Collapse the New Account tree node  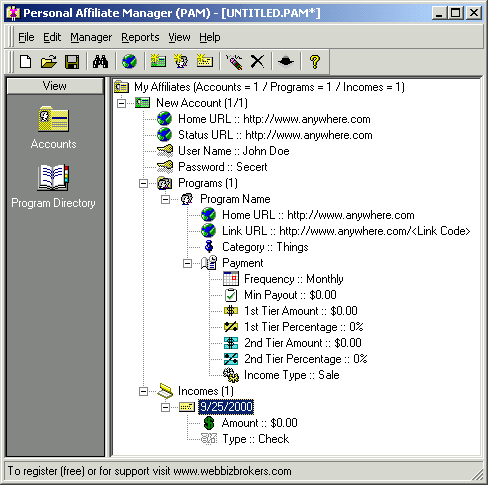click(x=121, y=103)
